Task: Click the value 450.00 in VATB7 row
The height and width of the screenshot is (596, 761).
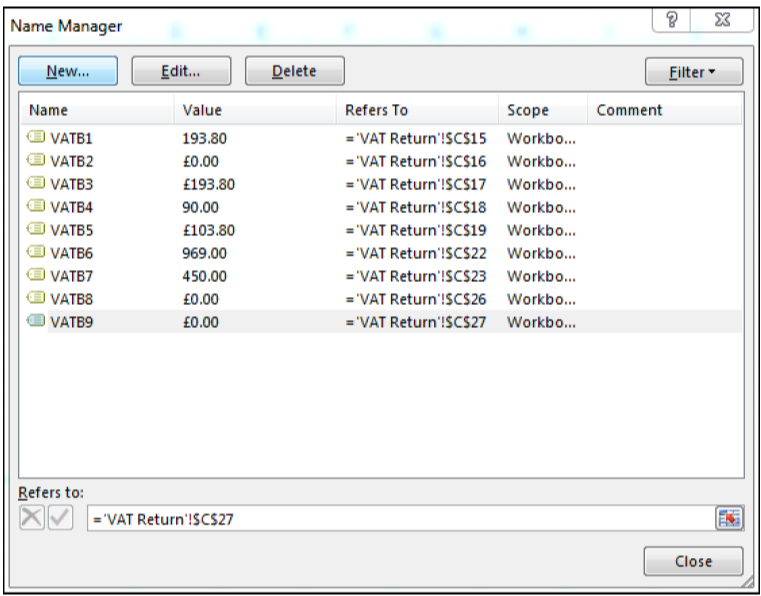Action: [204, 276]
